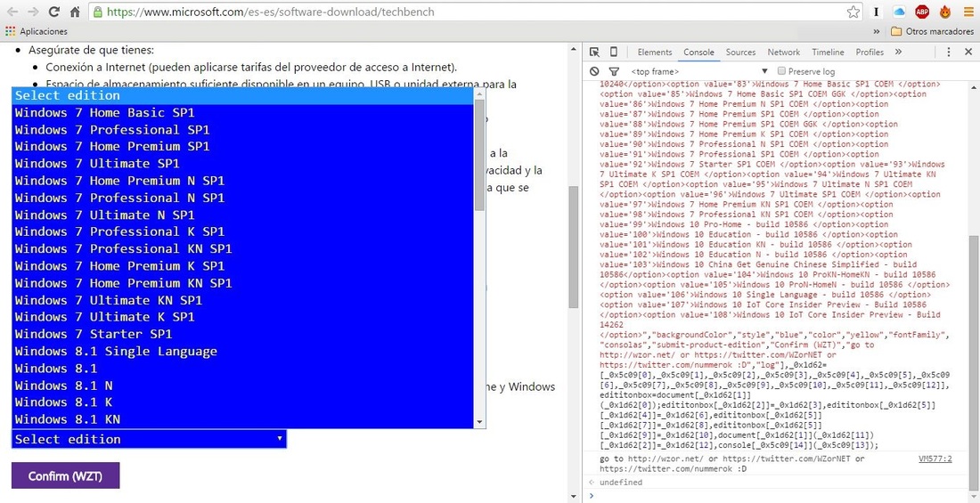Clear the console with the clear icon

pyautogui.click(x=594, y=71)
